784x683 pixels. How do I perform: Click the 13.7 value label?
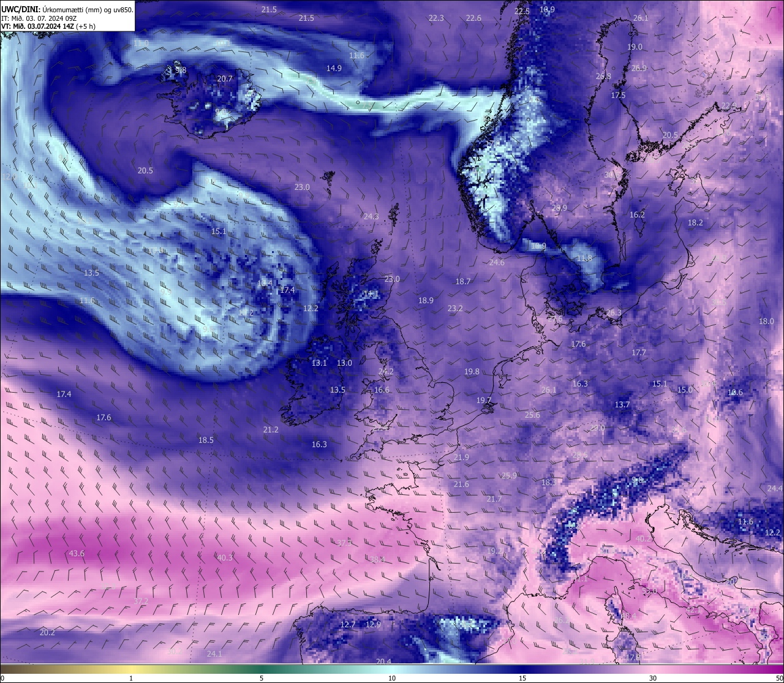(x=622, y=405)
